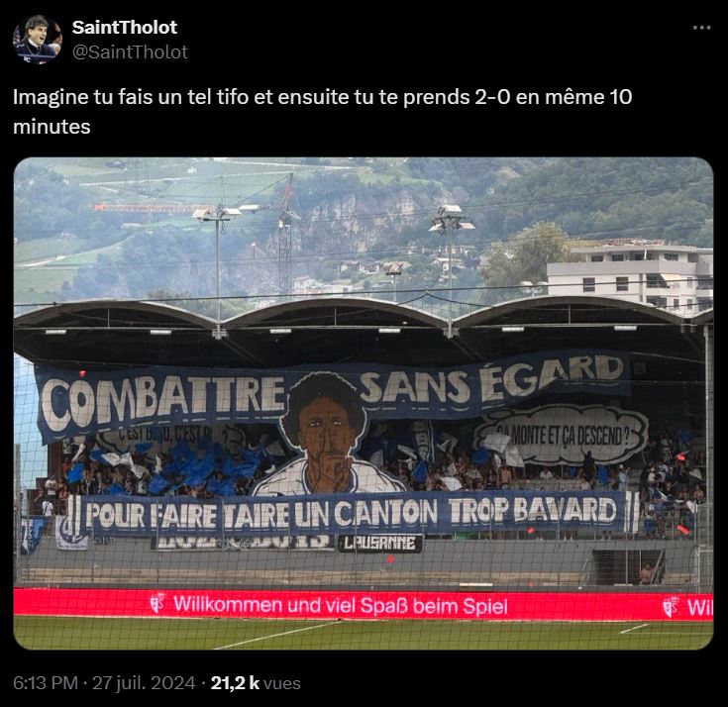Image resolution: width=728 pixels, height=707 pixels.
Task: Click the TROP BAVARD text on the banner
Action: 533,511
